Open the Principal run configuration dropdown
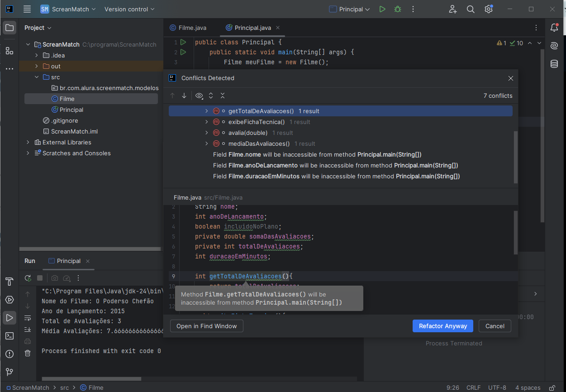The height and width of the screenshot is (392, 566). (x=350, y=9)
